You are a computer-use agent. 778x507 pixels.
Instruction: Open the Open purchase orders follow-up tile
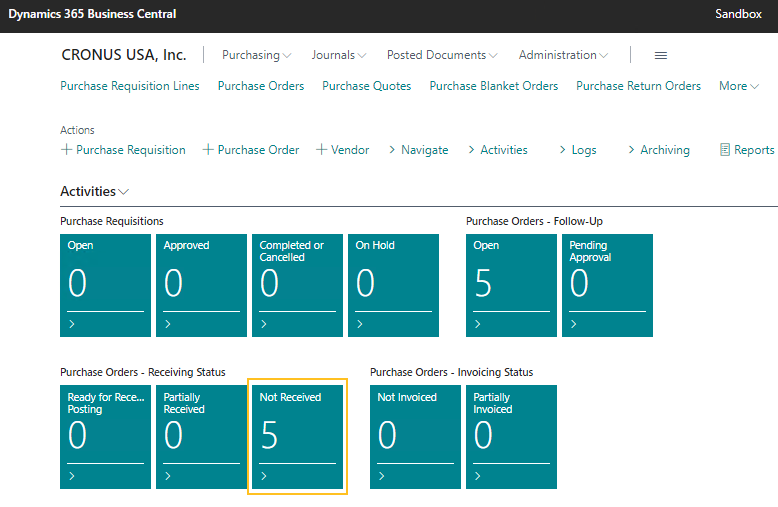click(511, 285)
